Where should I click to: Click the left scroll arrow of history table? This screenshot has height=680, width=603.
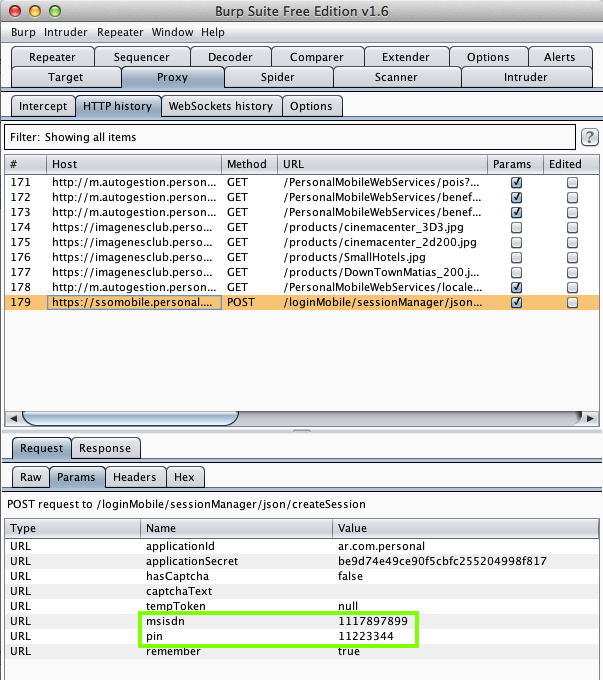13,418
